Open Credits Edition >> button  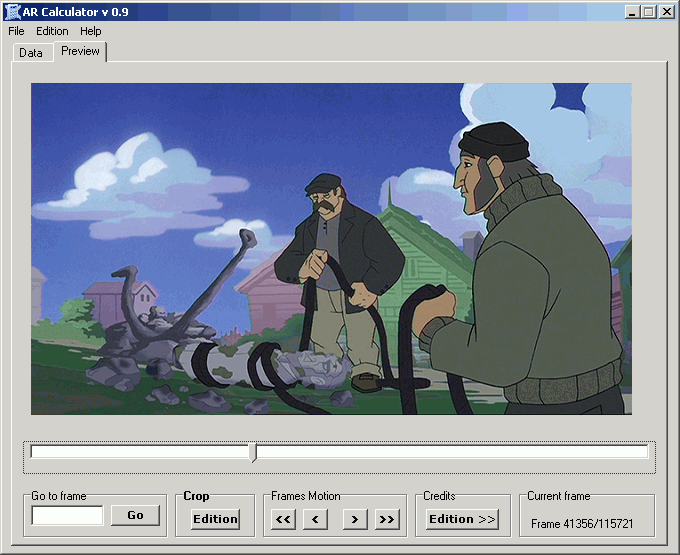(462, 519)
